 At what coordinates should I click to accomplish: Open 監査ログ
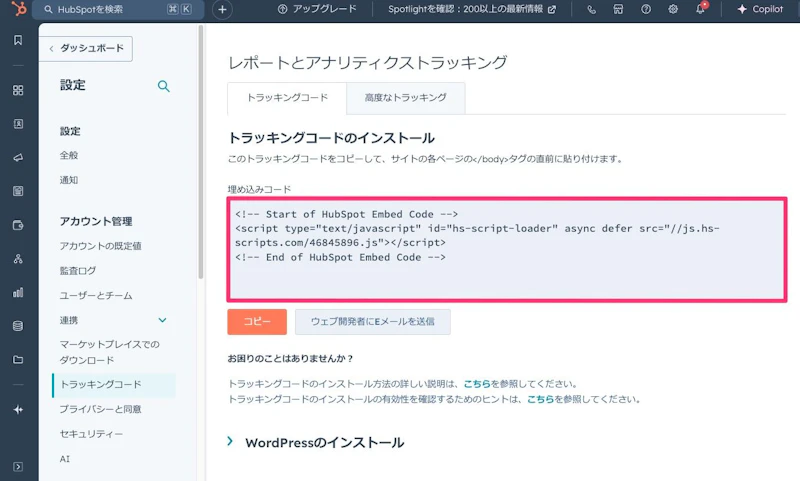pyautogui.click(x=78, y=270)
